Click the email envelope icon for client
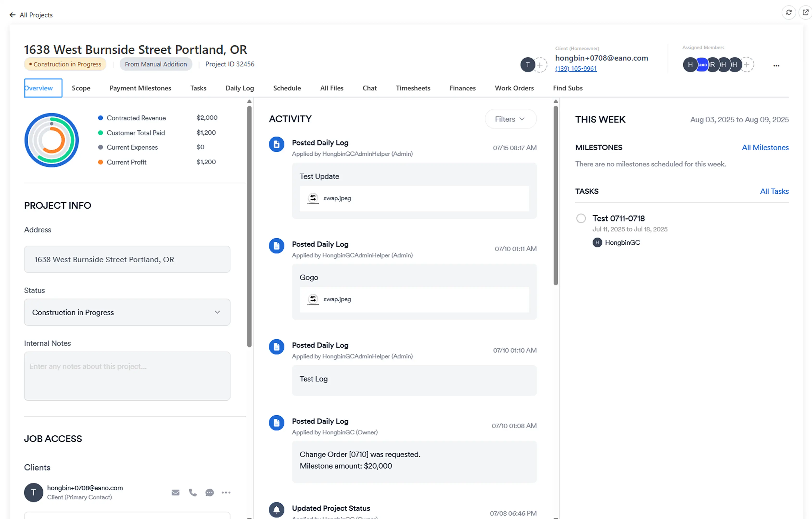The image size is (812, 519). pyautogui.click(x=175, y=492)
